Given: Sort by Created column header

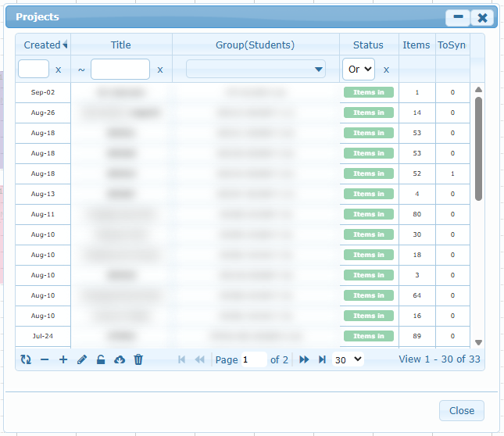Looking at the screenshot, I should pos(43,45).
